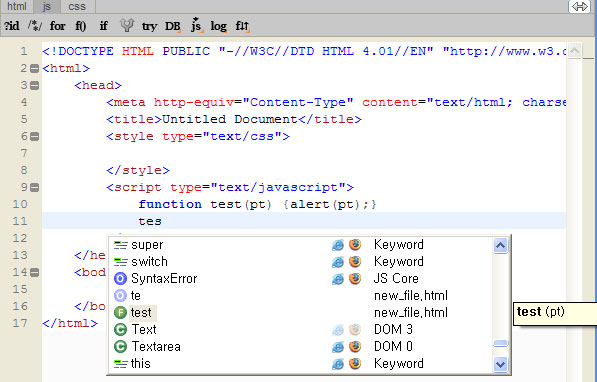Choose the te suggestion from new_file.html
Screen dimensions: 597x382
300,296
